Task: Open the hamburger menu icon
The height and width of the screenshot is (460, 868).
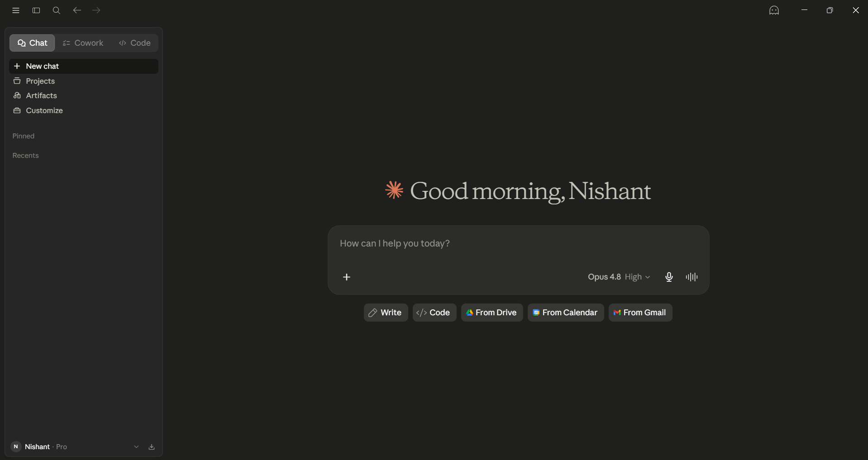Action: [x=16, y=10]
